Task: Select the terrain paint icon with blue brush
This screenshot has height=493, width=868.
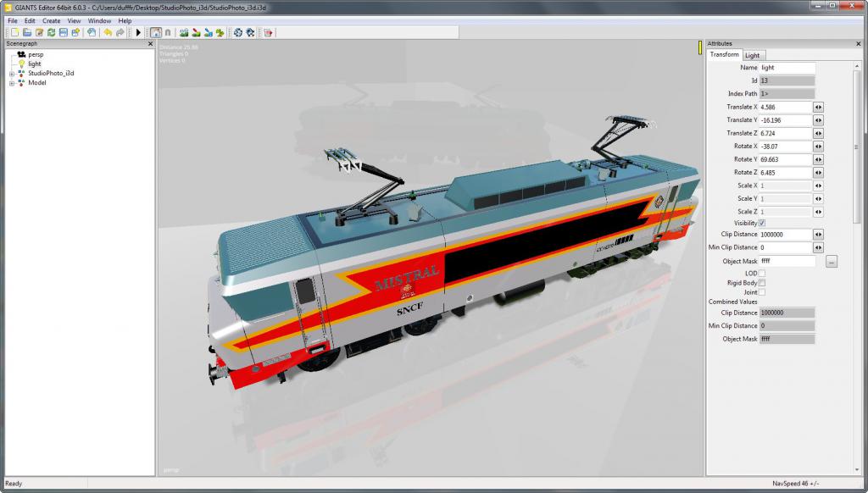Action: click(209, 33)
